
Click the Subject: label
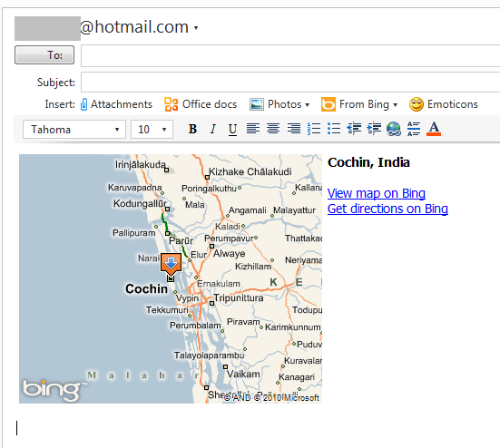56,83
